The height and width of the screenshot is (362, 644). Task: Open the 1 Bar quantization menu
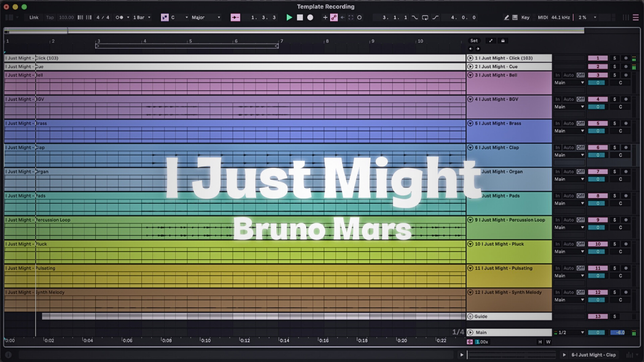pos(141,18)
